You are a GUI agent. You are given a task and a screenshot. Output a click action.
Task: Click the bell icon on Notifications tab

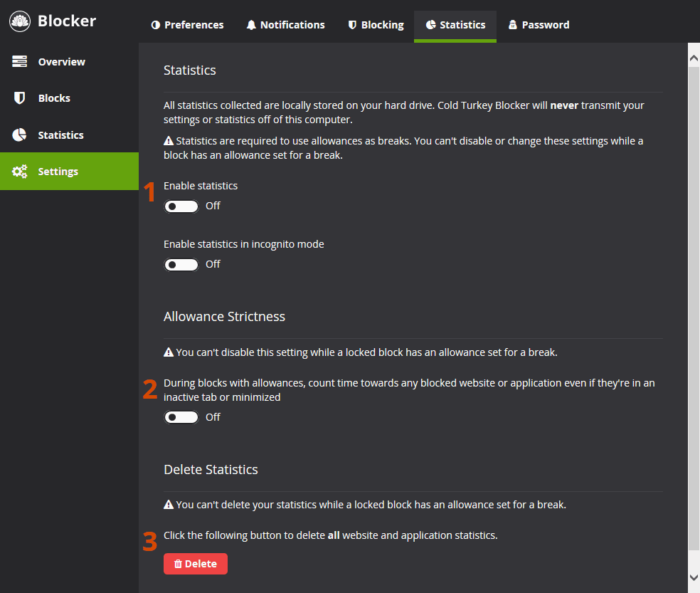click(x=251, y=25)
